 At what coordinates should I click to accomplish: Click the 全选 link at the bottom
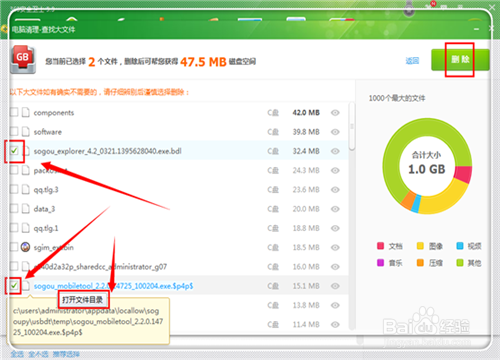coord(17,354)
